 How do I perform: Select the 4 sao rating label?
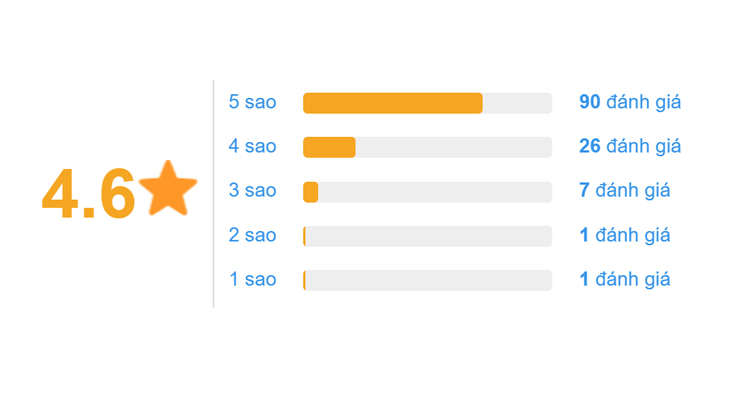[x=252, y=146]
